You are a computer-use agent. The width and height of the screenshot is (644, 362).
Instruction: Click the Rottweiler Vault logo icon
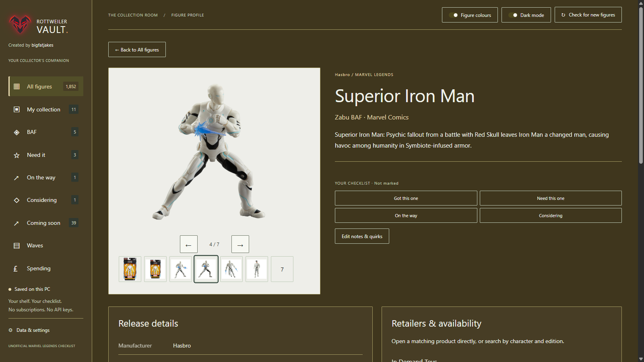point(20,25)
